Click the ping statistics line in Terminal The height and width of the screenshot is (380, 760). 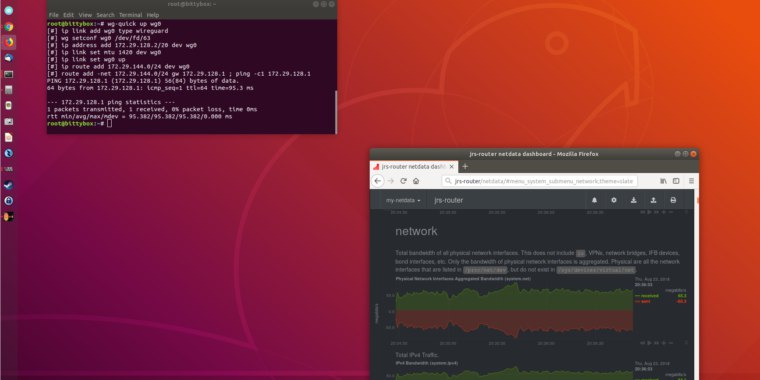click(111, 102)
